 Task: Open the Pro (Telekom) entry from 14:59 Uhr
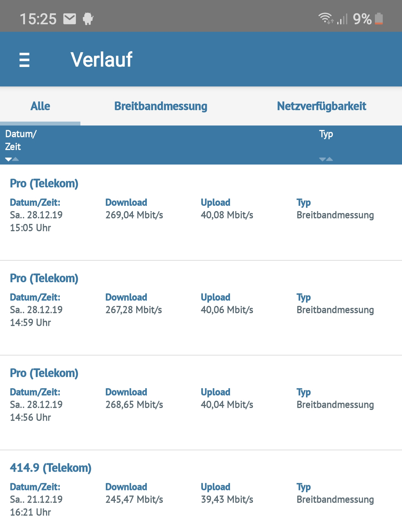[201, 308]
